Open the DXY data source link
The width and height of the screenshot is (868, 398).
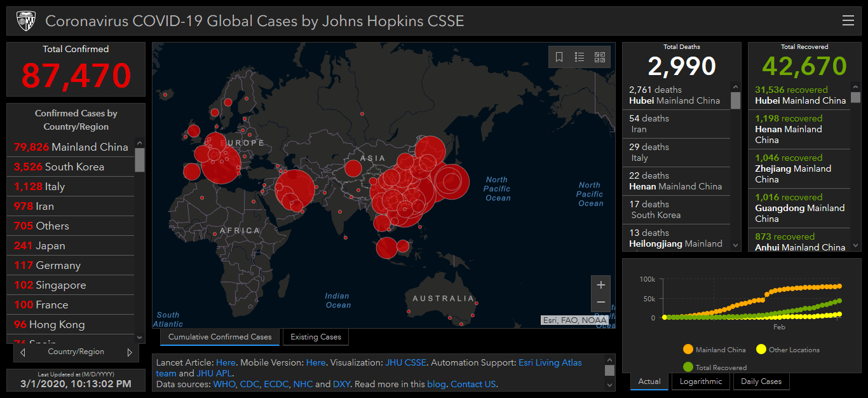(341, 384)
